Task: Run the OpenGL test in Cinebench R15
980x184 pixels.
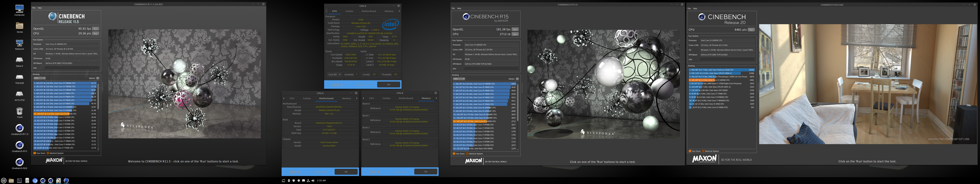Action: (515, 29)
